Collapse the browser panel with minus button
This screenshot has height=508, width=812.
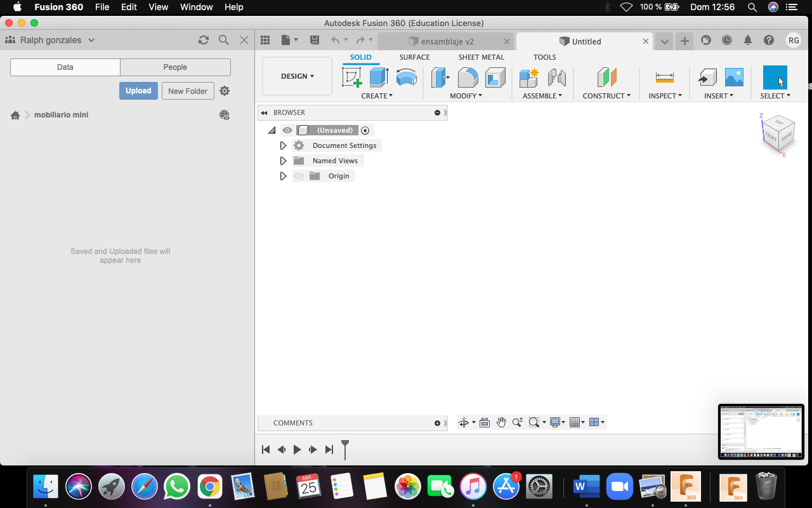[437, 112]
